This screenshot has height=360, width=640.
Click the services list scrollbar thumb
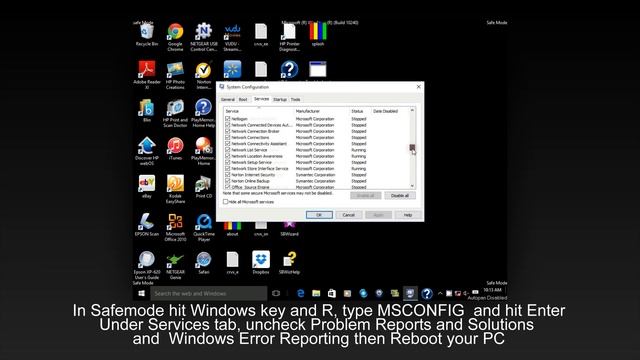pyautogui.click(x=412, y=147)
